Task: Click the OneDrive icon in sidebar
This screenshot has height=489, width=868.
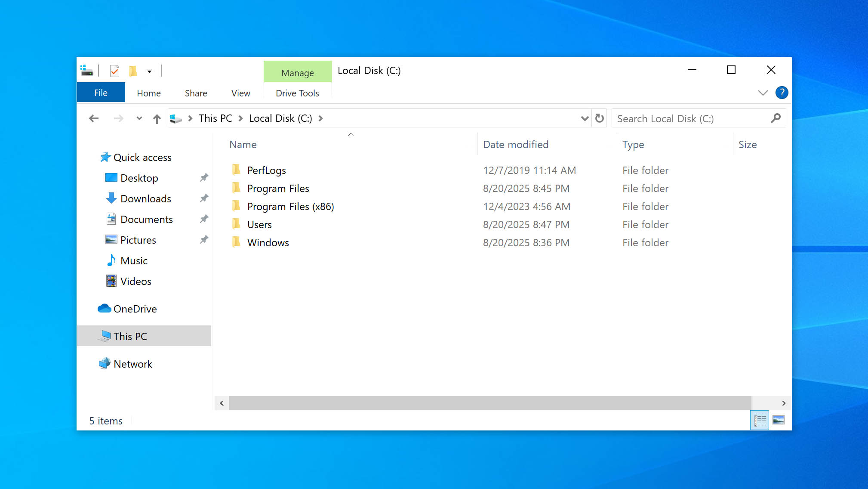Action: pos(104,308)
